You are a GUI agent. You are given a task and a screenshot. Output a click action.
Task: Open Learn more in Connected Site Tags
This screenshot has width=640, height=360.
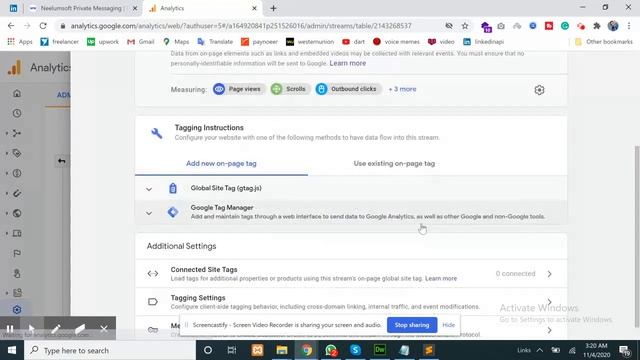click(x=441, y=278)
